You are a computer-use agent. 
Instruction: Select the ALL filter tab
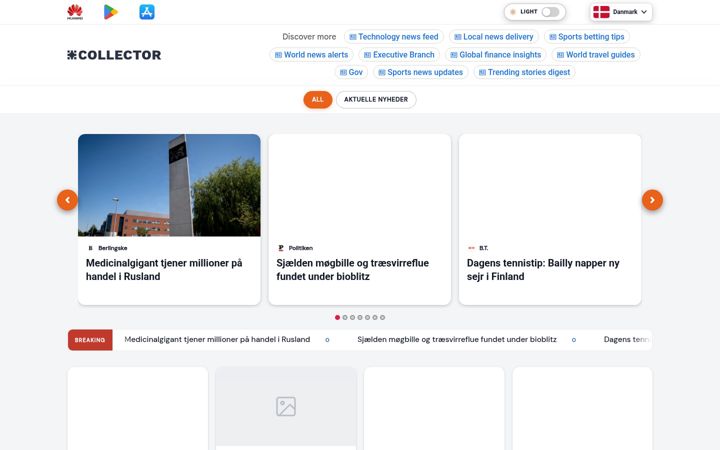click(x=318, y=100)
